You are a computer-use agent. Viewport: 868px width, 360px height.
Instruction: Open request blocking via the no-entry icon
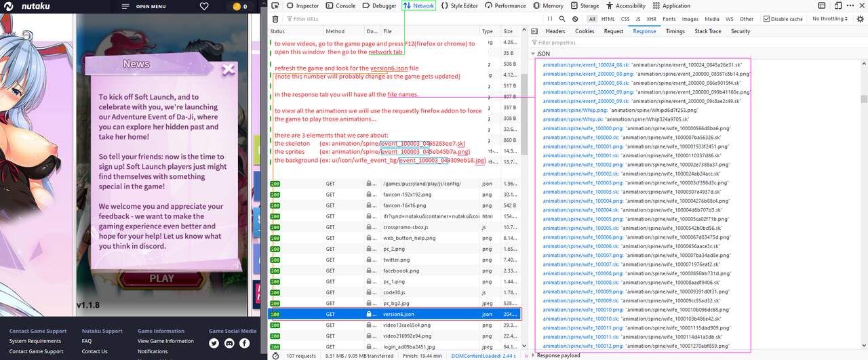(574, 19)
